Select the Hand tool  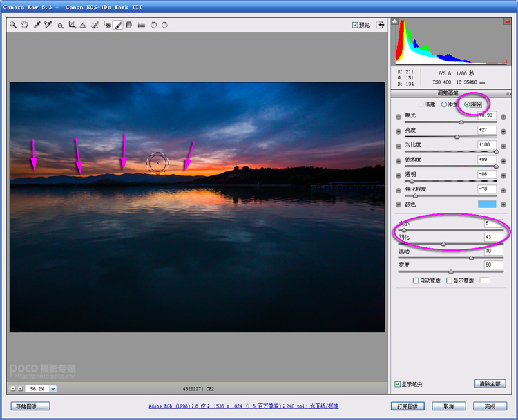[24, 25]
